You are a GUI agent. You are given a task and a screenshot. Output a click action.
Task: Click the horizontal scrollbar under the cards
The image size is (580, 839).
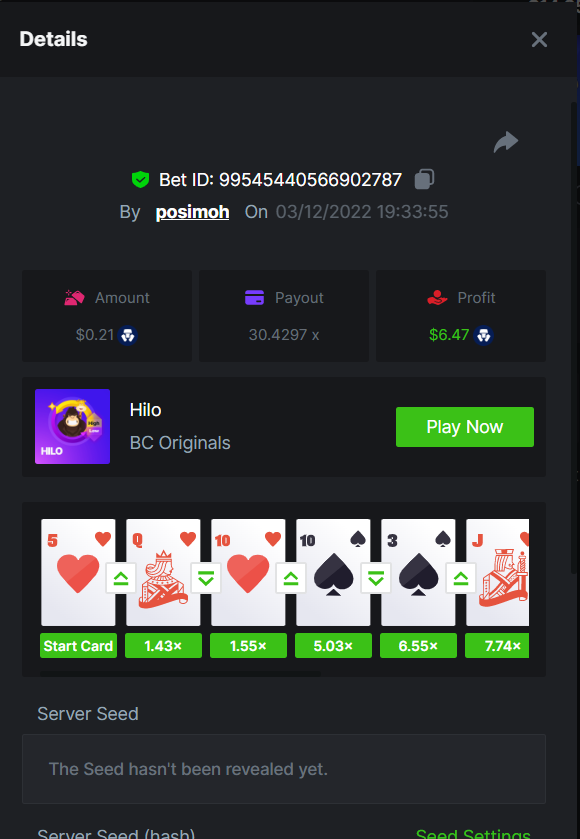tap(180, 674)
